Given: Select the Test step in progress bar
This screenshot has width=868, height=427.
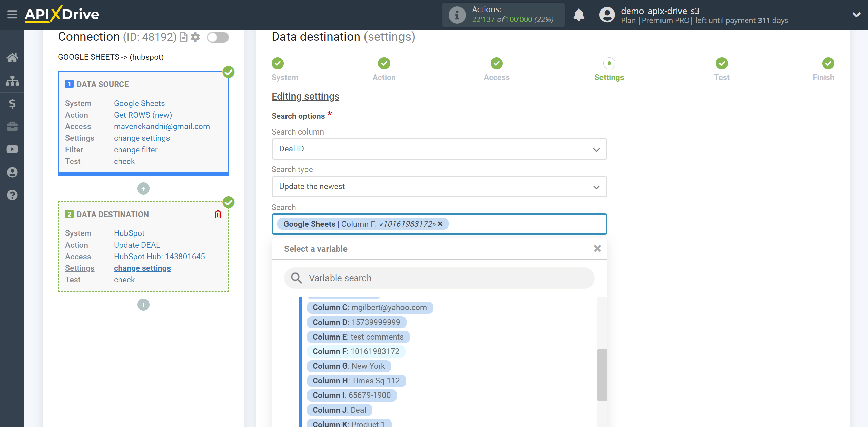Looking at the screenshot, I should click(x=721, y=63).
